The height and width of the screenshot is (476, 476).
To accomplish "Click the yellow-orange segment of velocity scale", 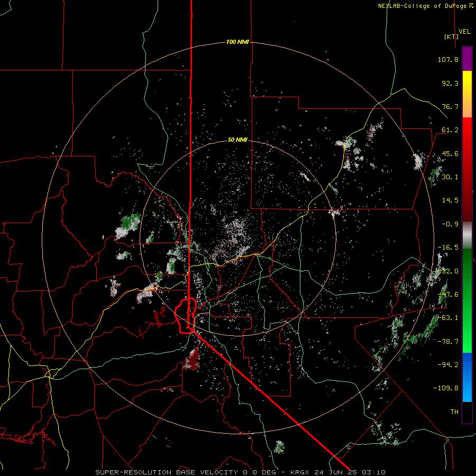I will pos(467,94).
